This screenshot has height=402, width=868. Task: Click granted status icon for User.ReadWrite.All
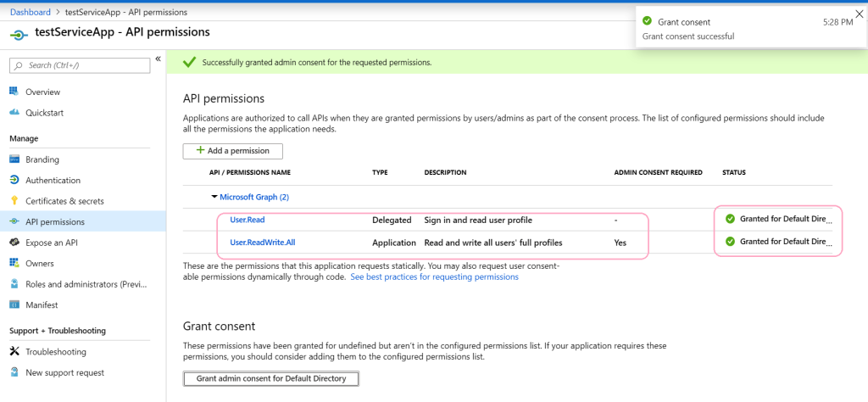pyautogui.click(x=730, y=241)
